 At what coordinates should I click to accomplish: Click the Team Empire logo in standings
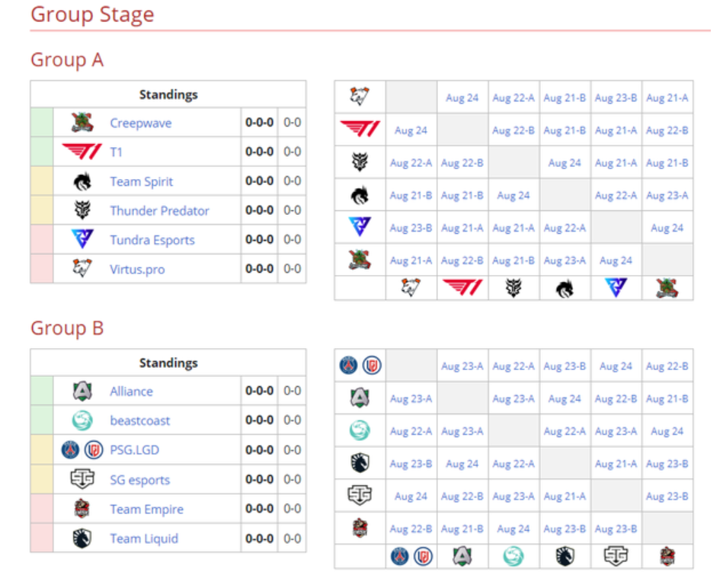[82, 509]
